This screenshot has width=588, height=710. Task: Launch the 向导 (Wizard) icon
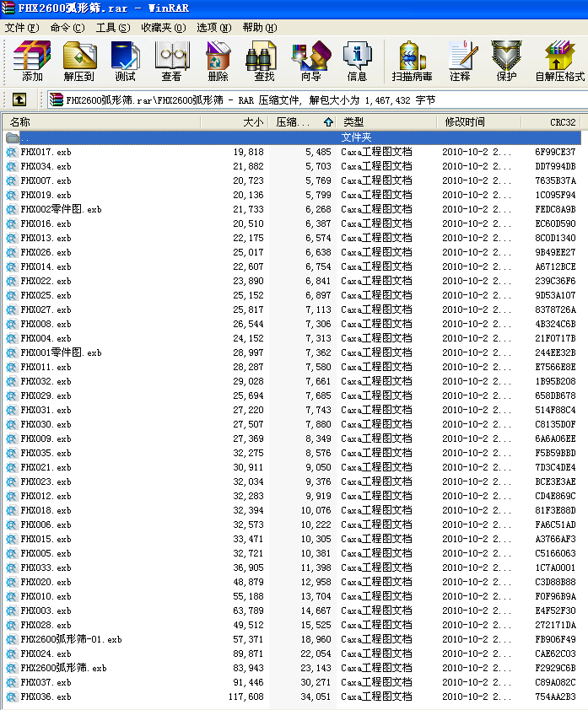point(310,61)
